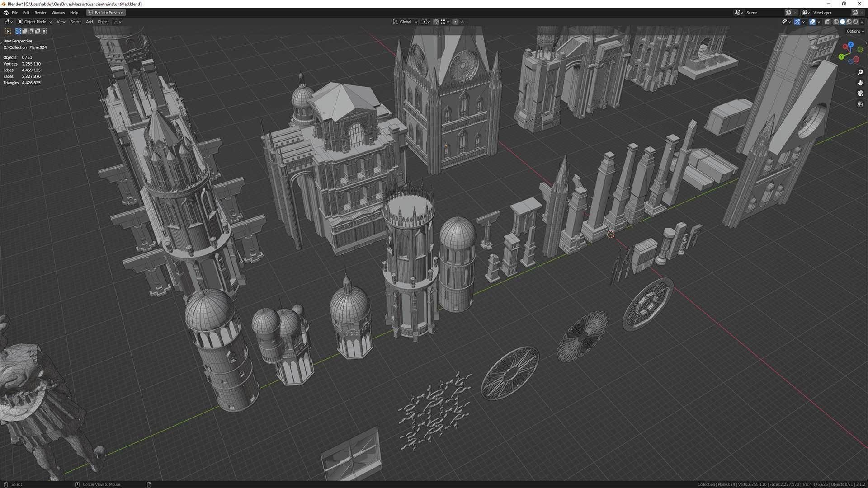
Task: Click the Blender logo menu icon
Action: 6,13
